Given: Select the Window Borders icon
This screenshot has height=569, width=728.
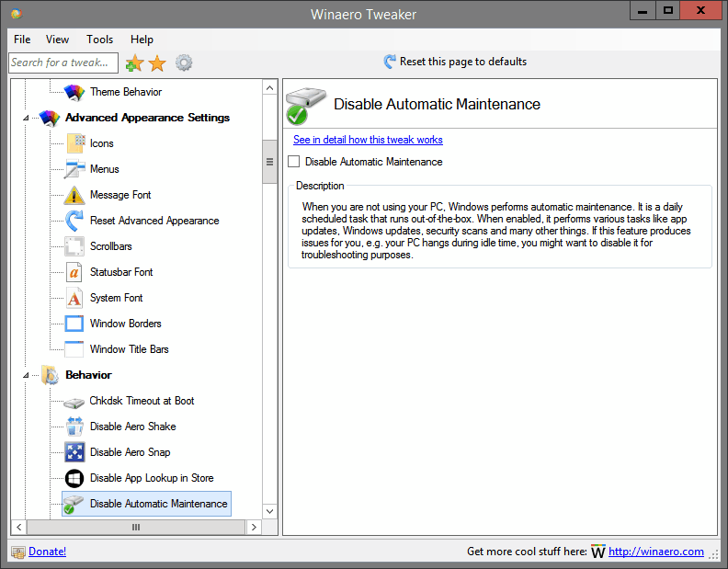Looking at the screenshot, I should pyautogui.click(x=74, y=324).
